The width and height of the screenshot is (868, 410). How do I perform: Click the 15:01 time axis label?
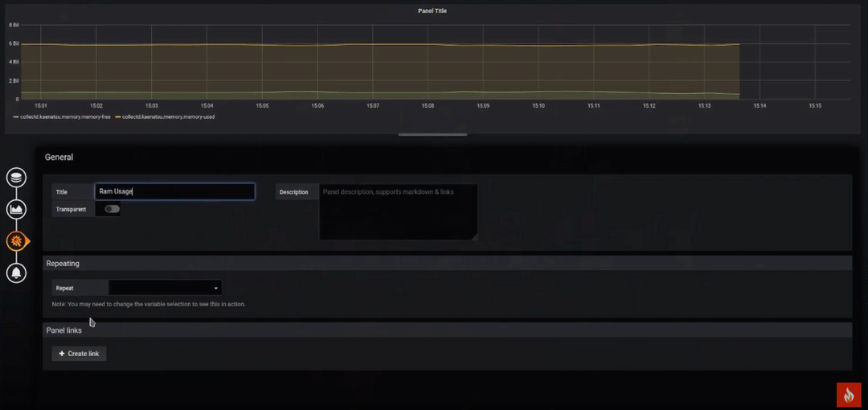[x=41, y=105]
